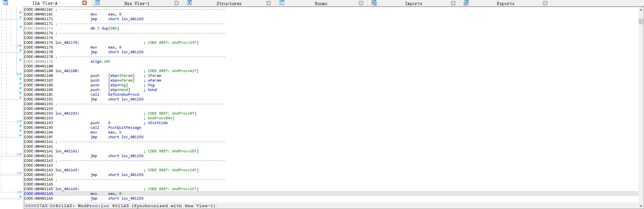Screen dimensions: 644x209
Task: Click the XREF WndProc+B4↓j reference
Action: click(161, 118)
